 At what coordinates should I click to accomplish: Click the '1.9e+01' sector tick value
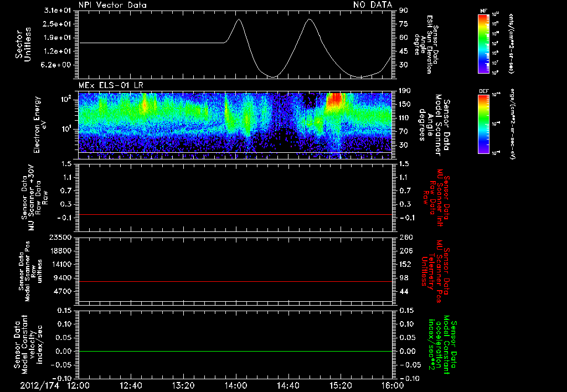pos(58,38)
